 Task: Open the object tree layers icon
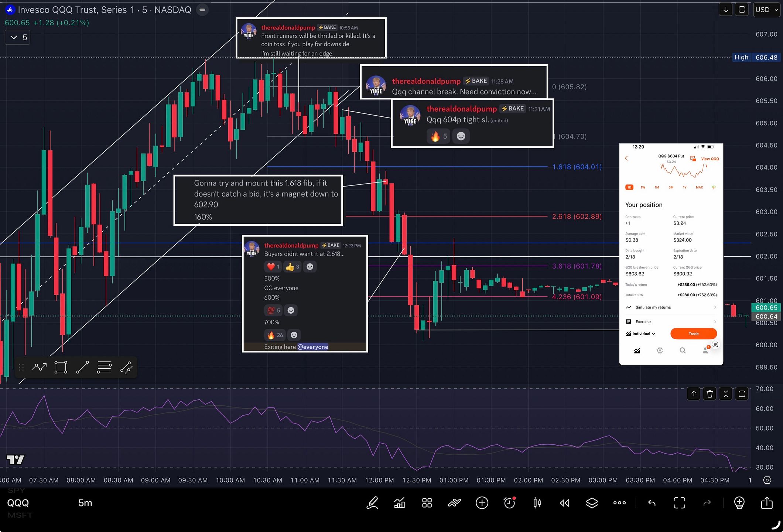592,503
